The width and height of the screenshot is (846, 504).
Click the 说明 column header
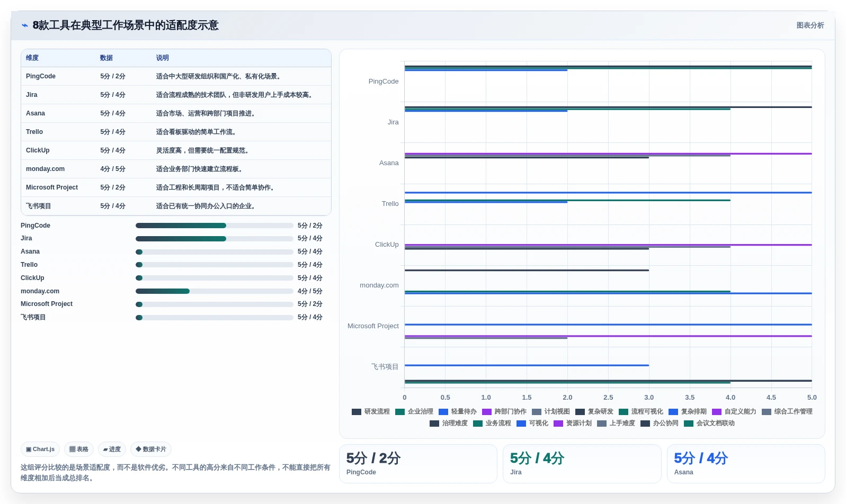click(162, 58)
